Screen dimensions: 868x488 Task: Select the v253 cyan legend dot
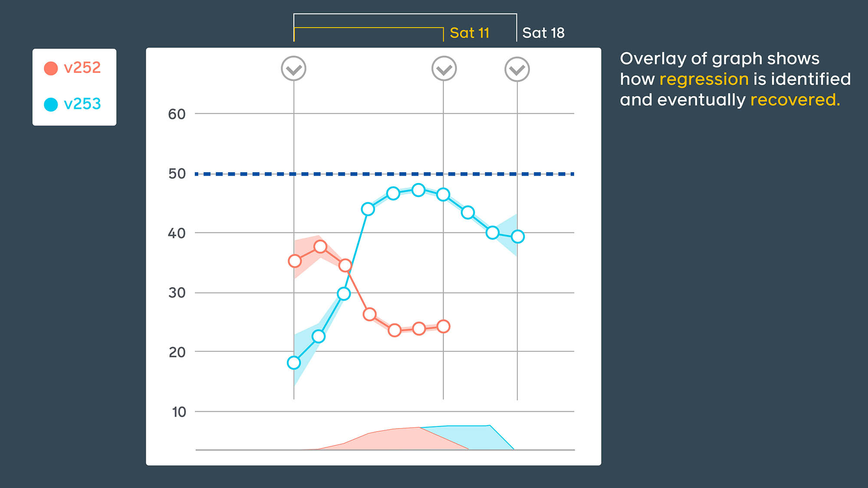(51, 104)
